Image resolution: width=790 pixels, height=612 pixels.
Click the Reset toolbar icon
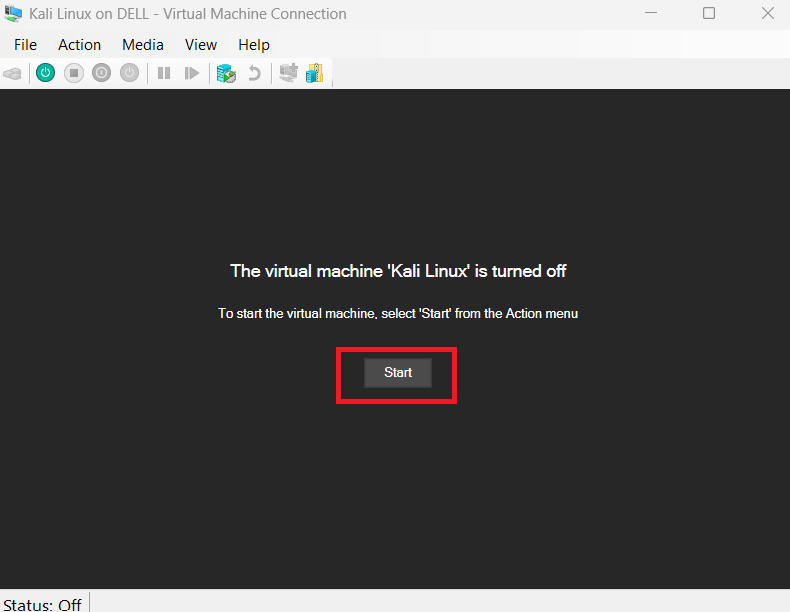tap(191, 73)
